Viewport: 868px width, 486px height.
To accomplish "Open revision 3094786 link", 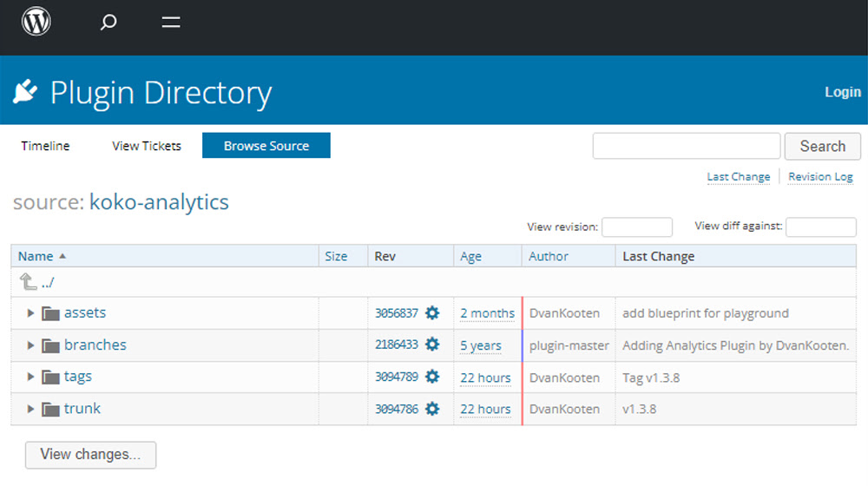I will click(397, 409).
